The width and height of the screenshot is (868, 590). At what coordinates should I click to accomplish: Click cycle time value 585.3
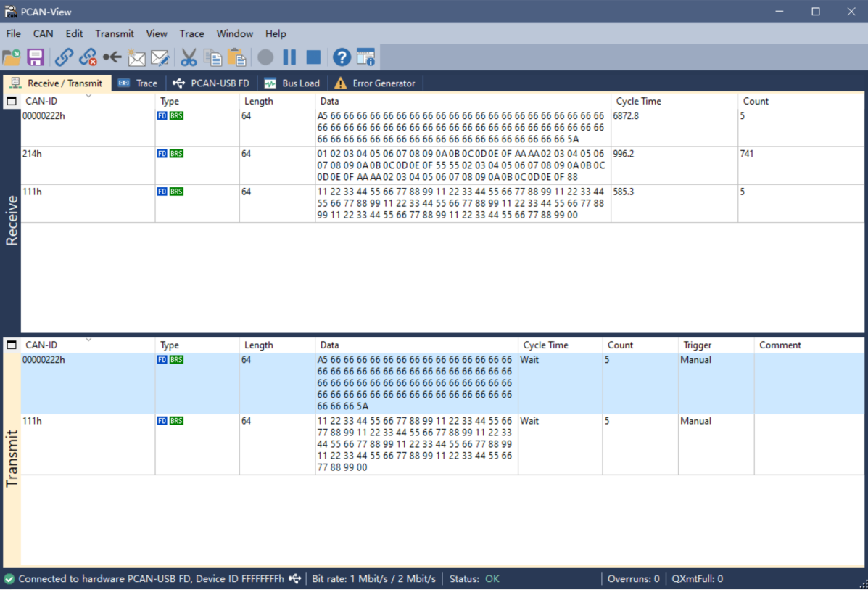pyautogui.click(x=624, y=192)
